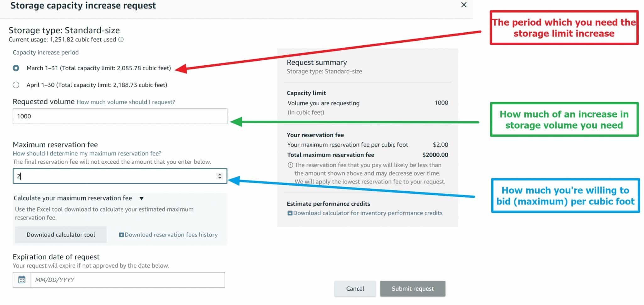Decrement the maximum reservation fee stepper
644x305 pixels.
tap(219, 178)
